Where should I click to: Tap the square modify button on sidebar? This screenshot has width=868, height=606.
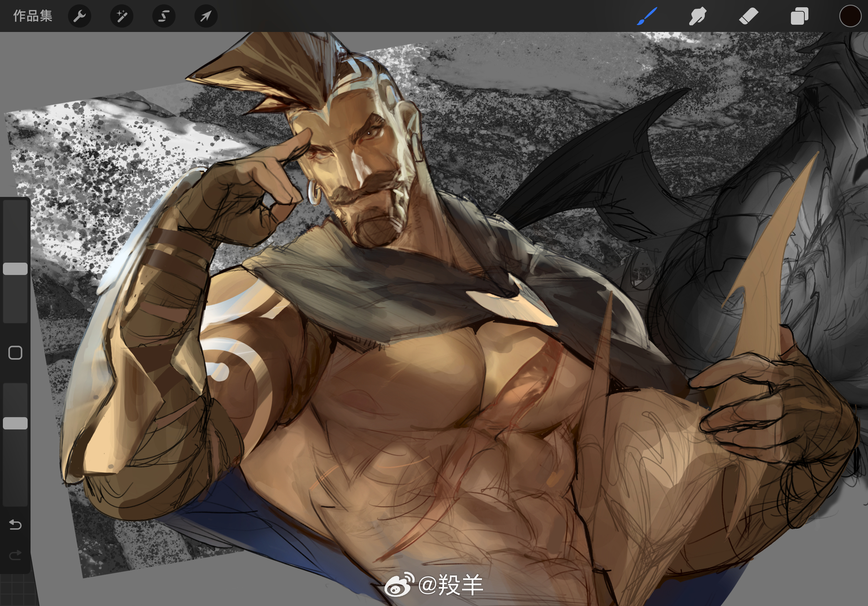click(x=15, y=352)
